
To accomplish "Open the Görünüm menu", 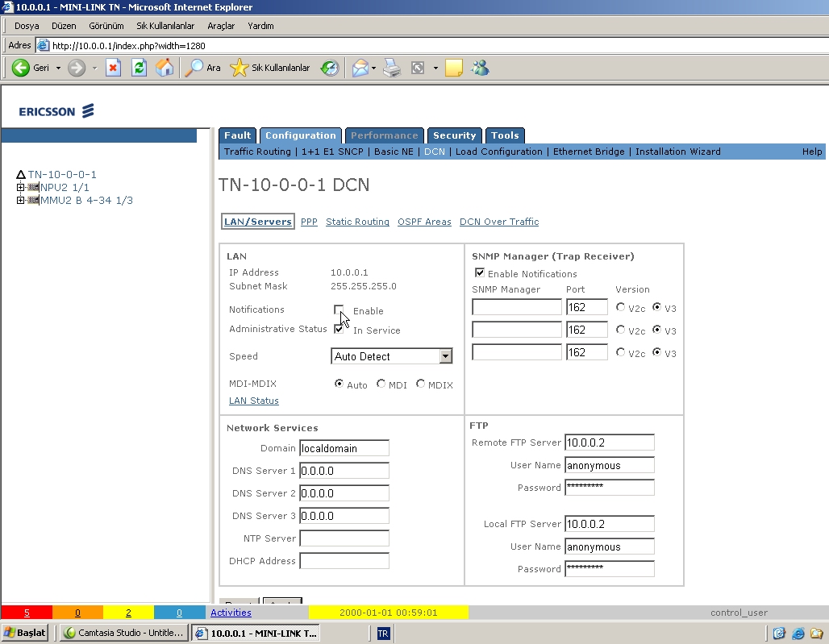I will pyautogui.click(x=106, y=26).
